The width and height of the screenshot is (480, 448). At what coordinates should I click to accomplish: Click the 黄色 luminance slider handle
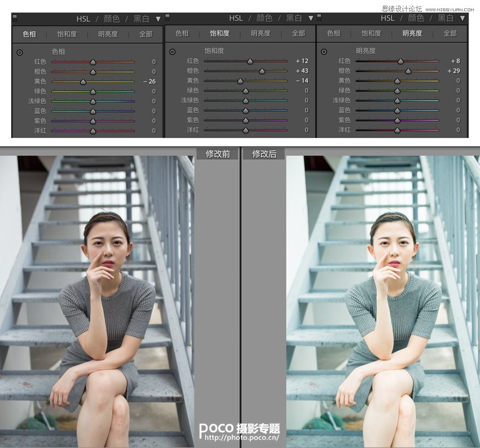(x=397, y=81)
